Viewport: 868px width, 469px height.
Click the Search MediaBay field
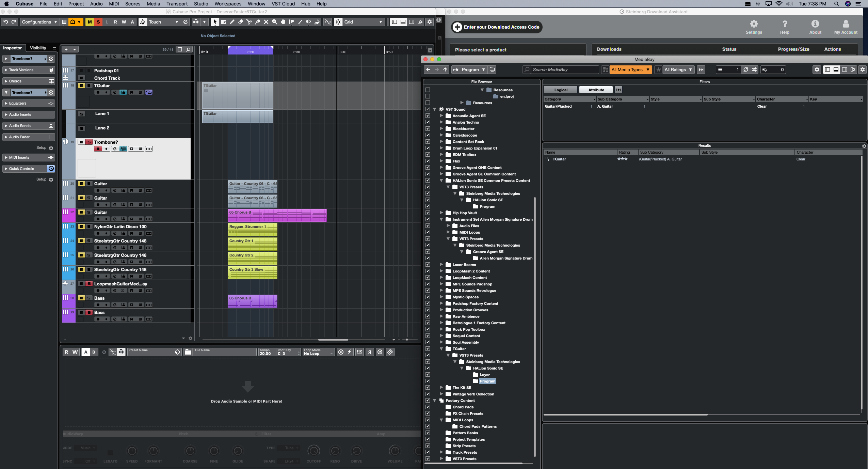tap(564, 69)
